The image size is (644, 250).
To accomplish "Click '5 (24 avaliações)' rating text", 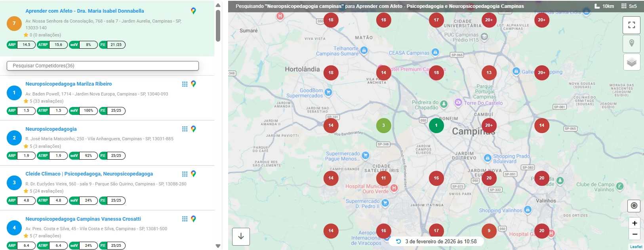I will click(x=46, y=191).
